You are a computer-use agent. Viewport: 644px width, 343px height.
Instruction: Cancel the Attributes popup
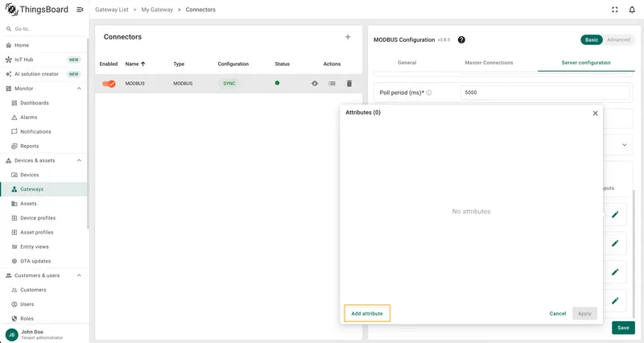[x=557, y=313]
